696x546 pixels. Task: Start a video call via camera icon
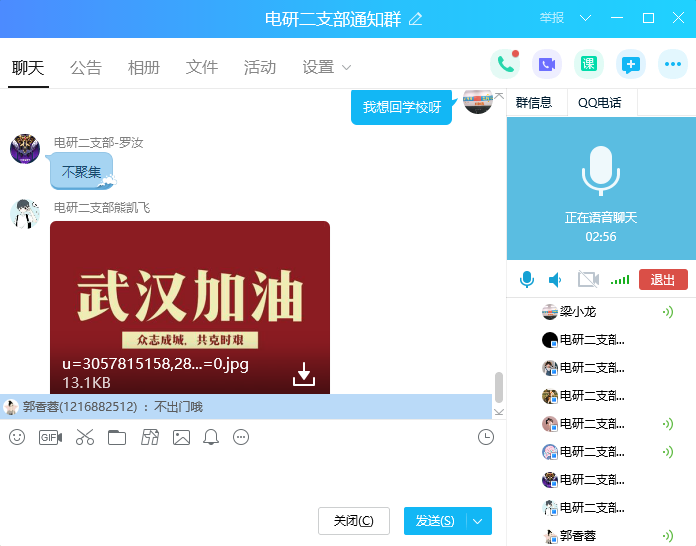click(546, 65)
